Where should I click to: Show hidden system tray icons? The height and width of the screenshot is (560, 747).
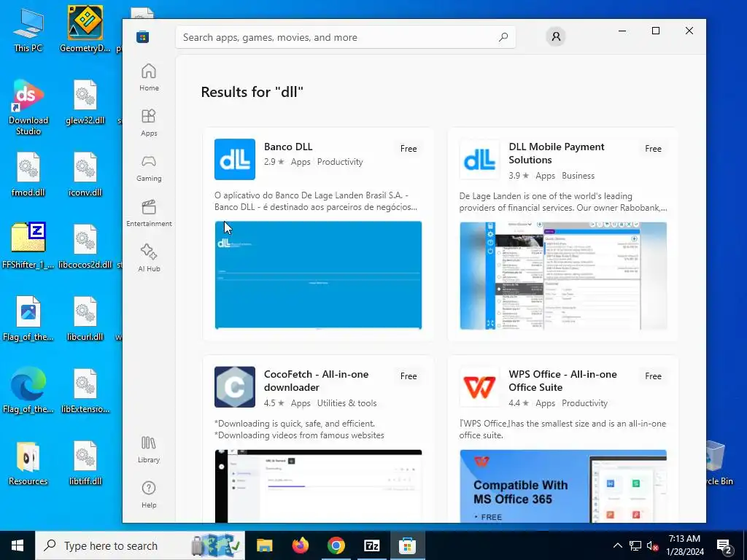click(617, 545)
